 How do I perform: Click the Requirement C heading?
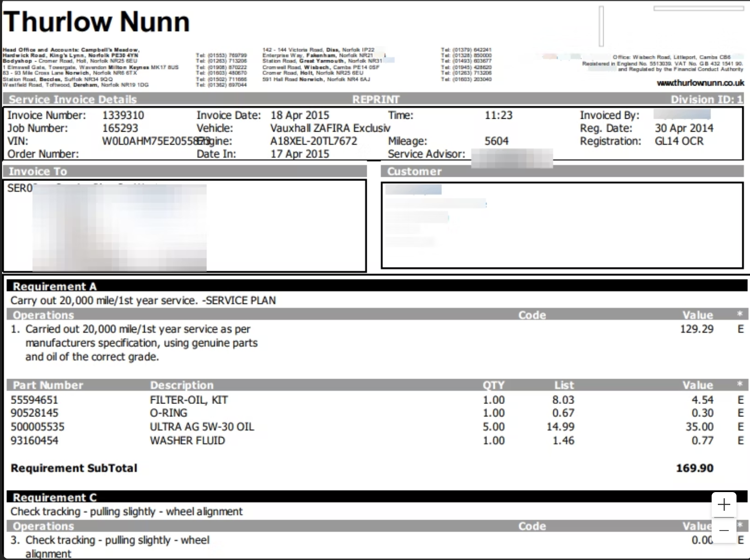(x=54, y=497)
